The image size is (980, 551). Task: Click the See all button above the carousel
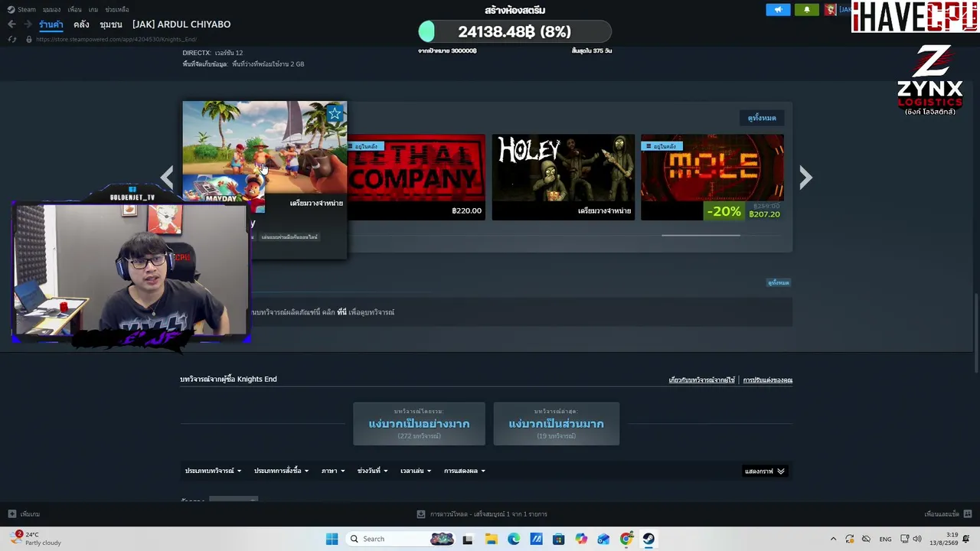point(762,118)
